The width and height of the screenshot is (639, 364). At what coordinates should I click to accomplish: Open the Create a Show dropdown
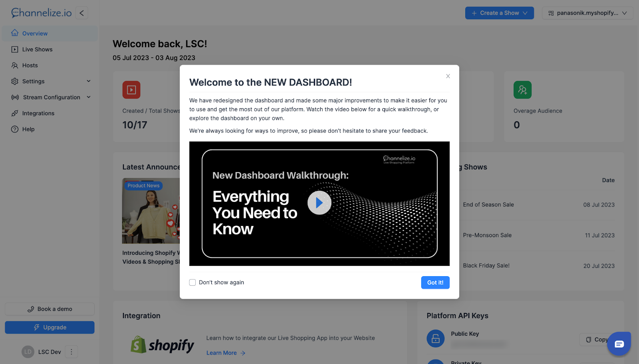coord(500,13)
